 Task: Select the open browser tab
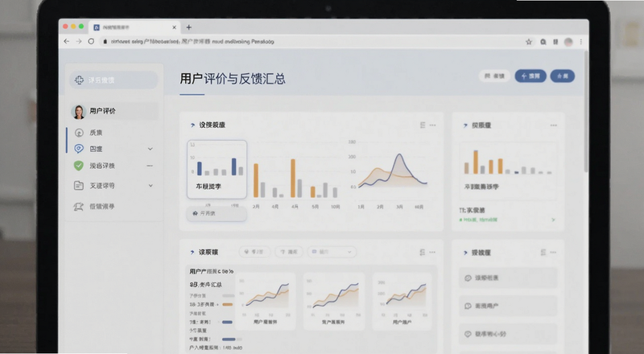134,27
